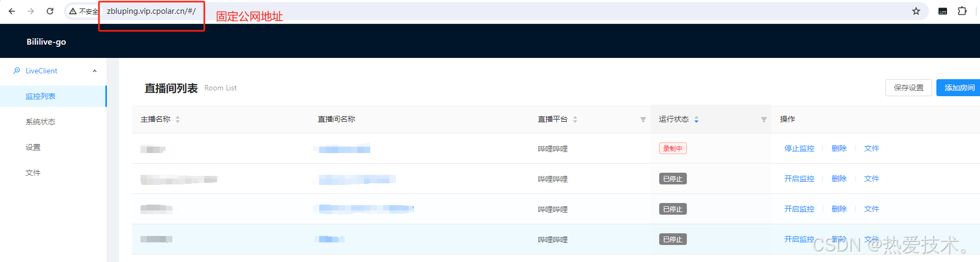Open the 直播平台 column filter
Image resolution: width=980 pixels, height=262 pixels.
coord(643,120)
